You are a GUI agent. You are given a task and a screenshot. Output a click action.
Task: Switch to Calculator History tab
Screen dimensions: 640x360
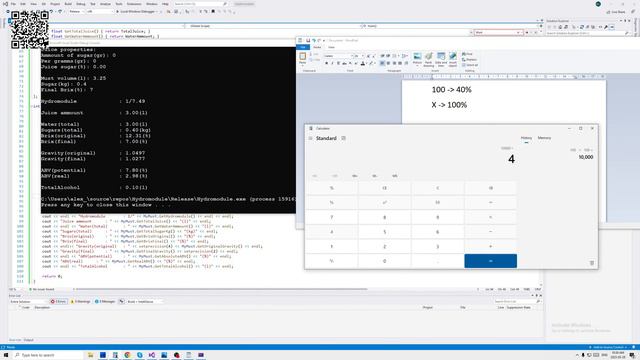coord(526,138)
